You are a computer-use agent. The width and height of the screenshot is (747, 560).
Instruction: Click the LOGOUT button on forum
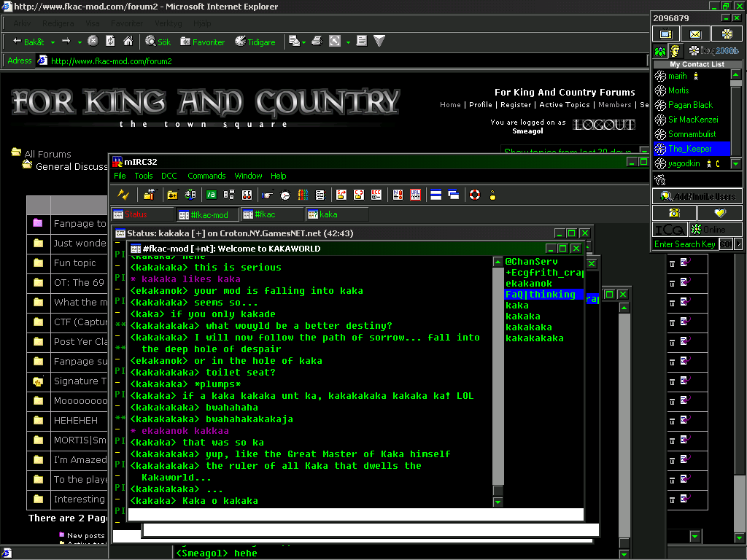tap(603, 125)
